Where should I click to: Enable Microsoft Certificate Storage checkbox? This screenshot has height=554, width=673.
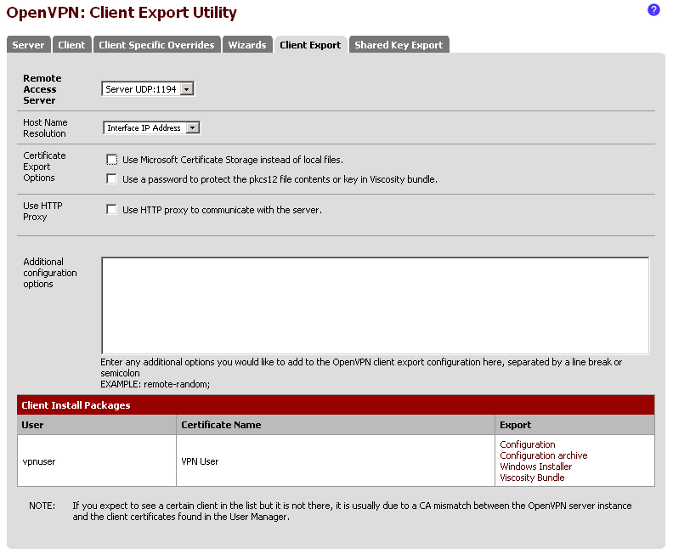(112, 160)
